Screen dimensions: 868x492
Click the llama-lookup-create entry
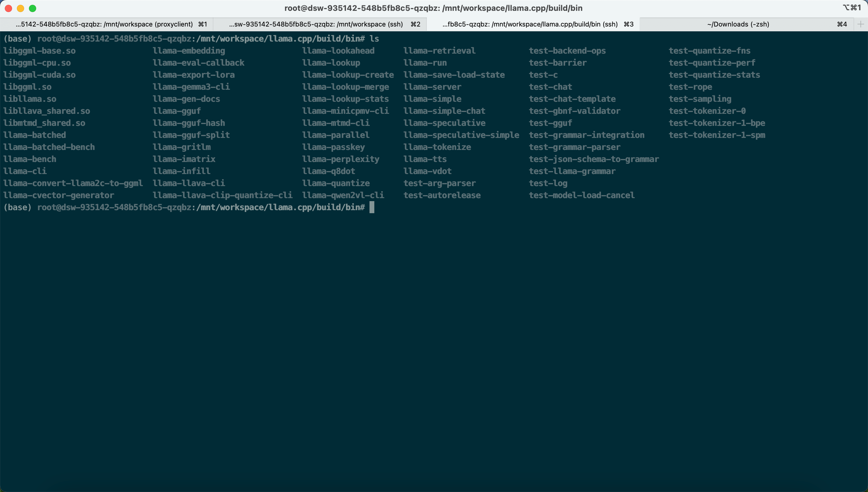click(348, 75)
